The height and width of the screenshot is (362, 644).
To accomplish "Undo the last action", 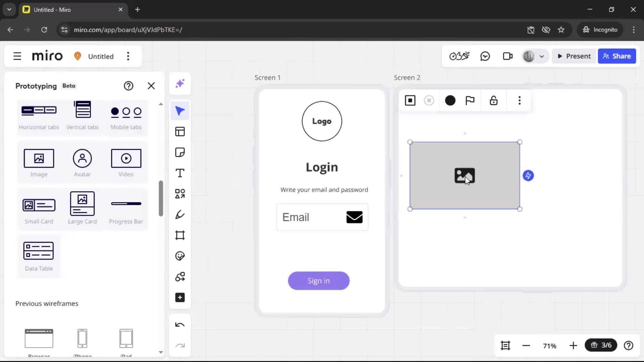I will [180, 325].
